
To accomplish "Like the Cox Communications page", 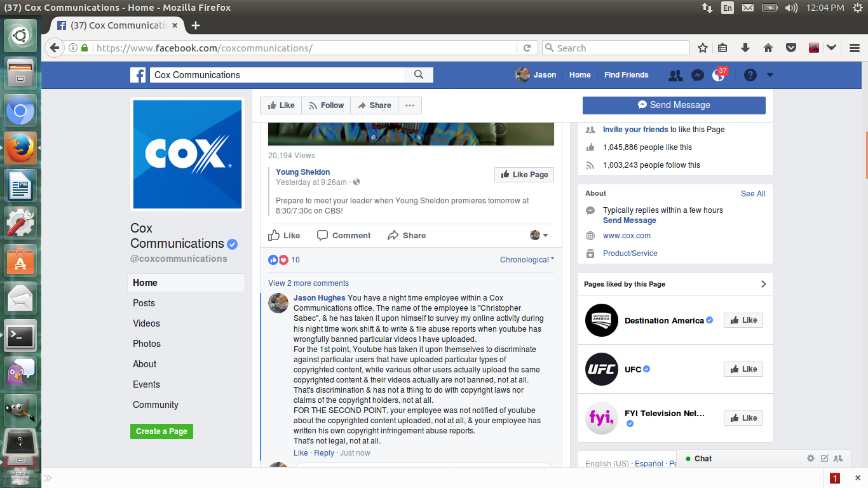I will (281, 105).
